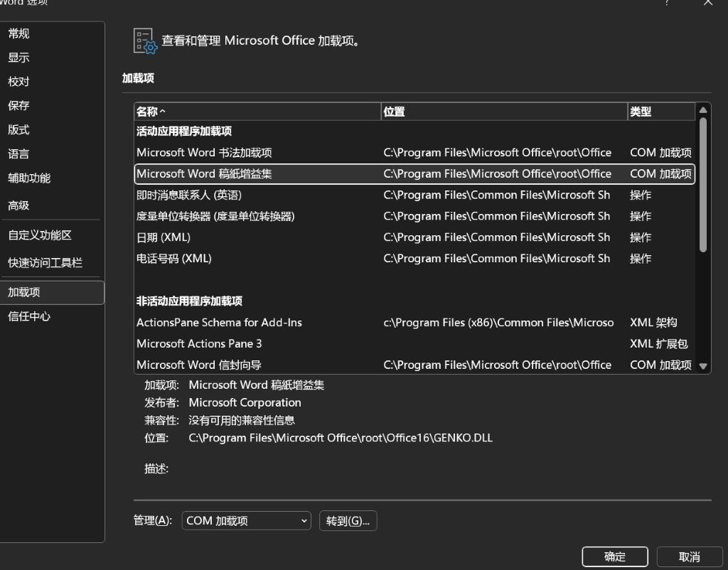This screenshot has width=728, height=570.
Task: Click the add-in list scroll up arrow
Action: 703,110
